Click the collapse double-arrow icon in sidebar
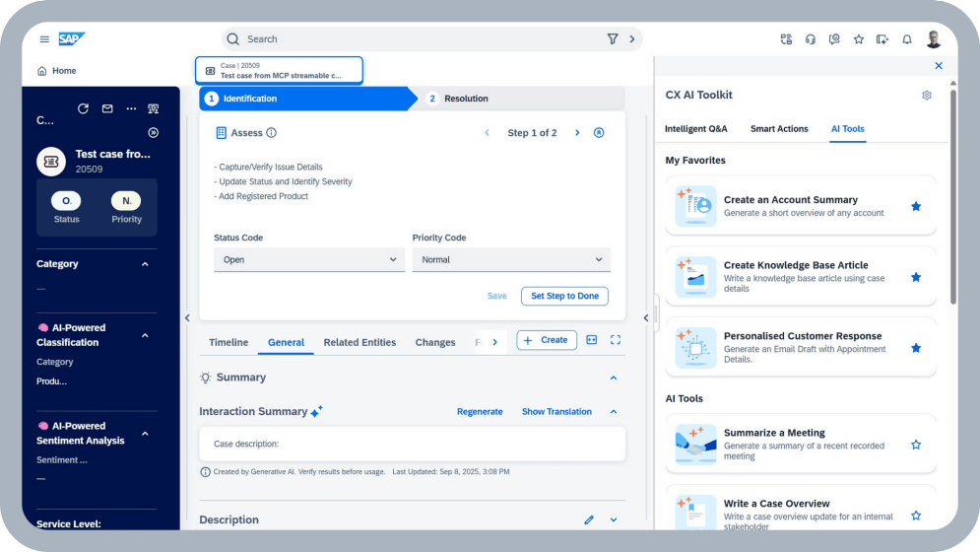The height and width of the screenshot is (552, 980). [x=153, y=133]
